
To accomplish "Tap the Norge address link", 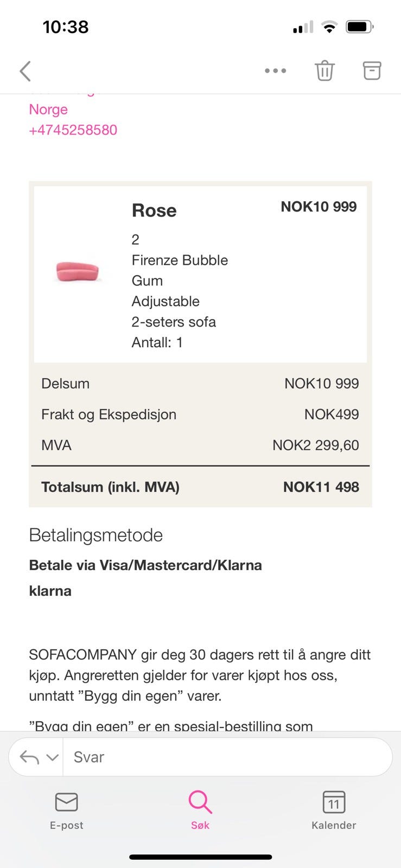I will pos(48,110).
